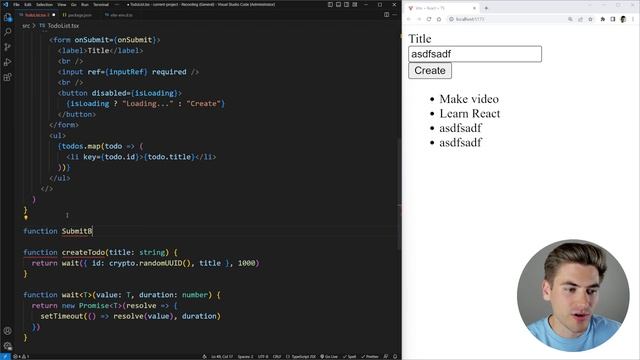Click the browser back arrow
Screen dimensions: 640x360
click(x=409, y=19)
